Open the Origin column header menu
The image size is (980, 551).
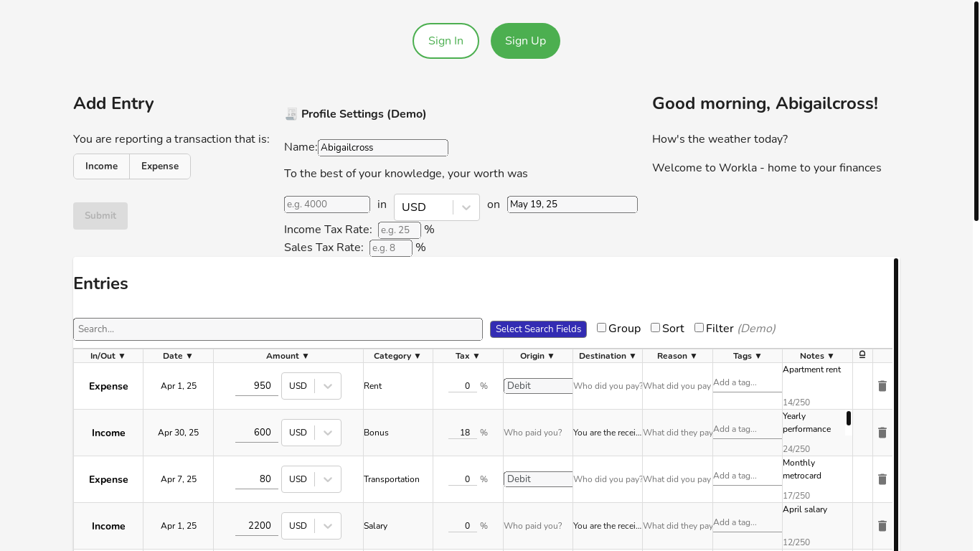pos(537,356)
